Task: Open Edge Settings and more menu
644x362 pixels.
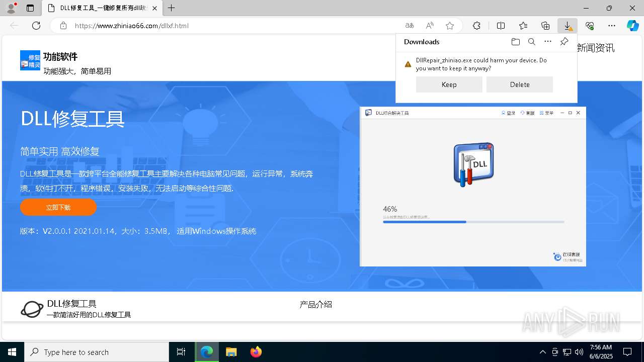Action: [612, 26]
